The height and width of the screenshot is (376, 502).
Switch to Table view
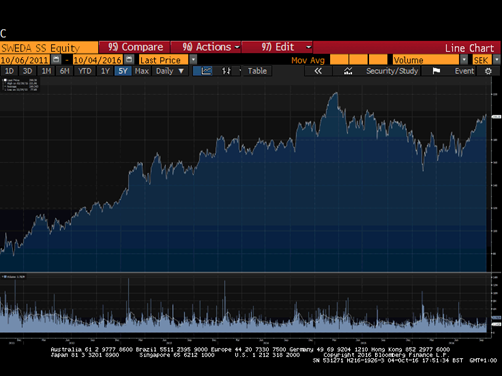pyautogui.click(x=257, y=71)
